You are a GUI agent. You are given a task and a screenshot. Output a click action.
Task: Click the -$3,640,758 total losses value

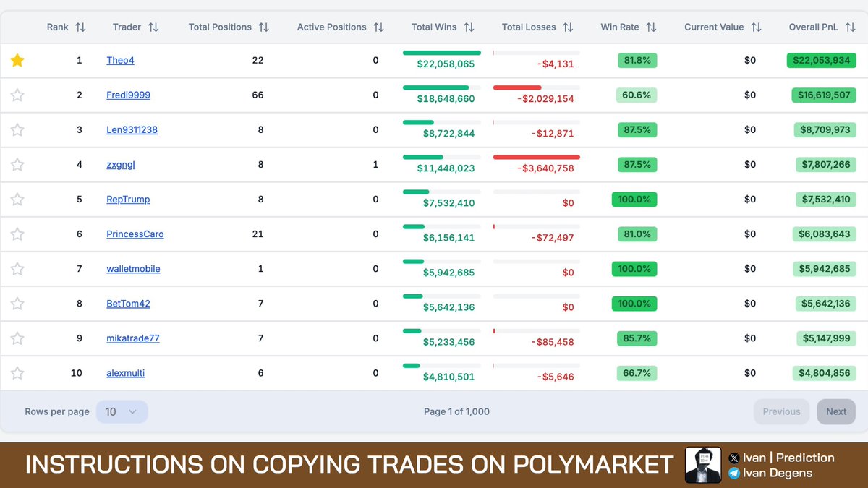click(545, 168)
